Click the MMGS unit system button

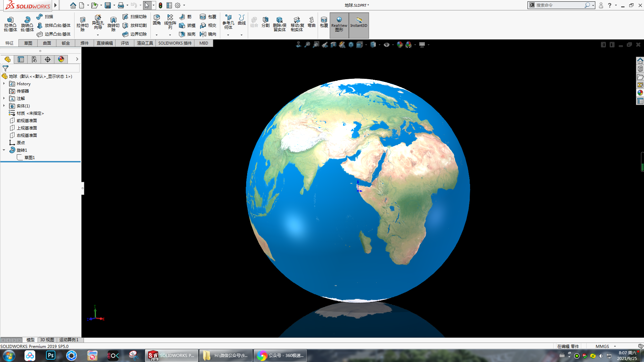pyautogui.click(x=602, y=346)
